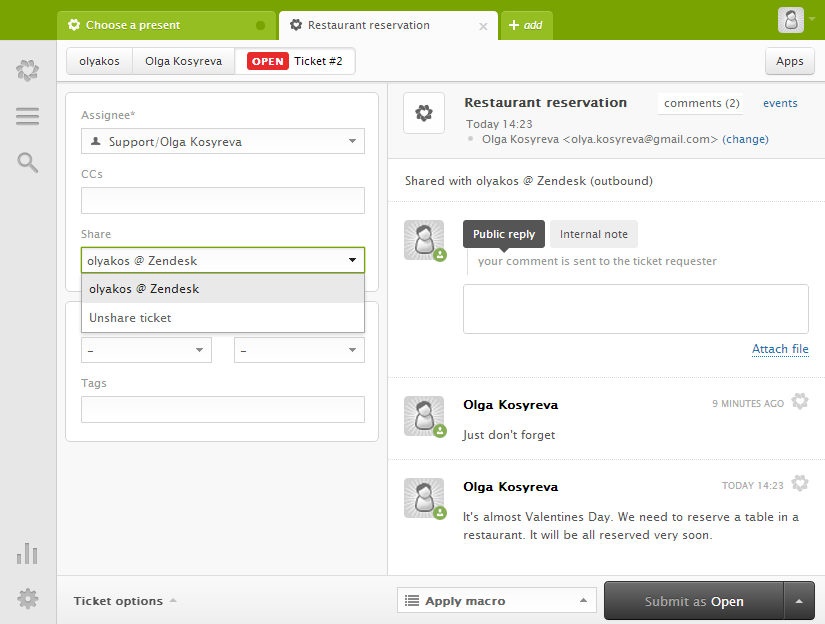Click the Today 14:23 date under ticket title

pyautogui.click(x=499, y=124)
